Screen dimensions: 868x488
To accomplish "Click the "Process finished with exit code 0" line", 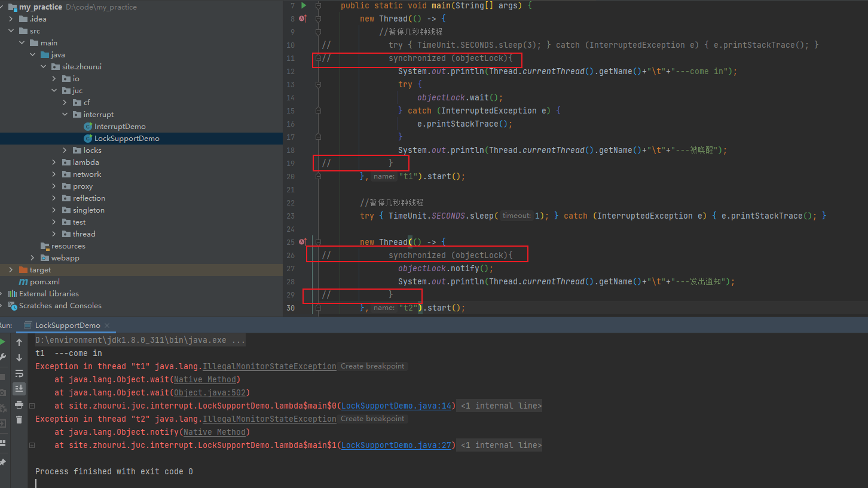I will point(114,472).
